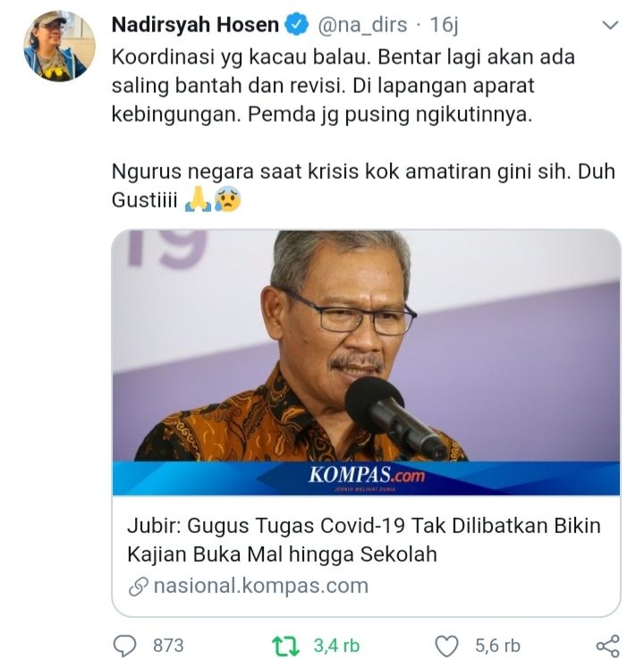Open the nasional.kompas.com domain link
The width and height of the screenshot is (644, 669).
pyautogui.click(x=261, y=586)
